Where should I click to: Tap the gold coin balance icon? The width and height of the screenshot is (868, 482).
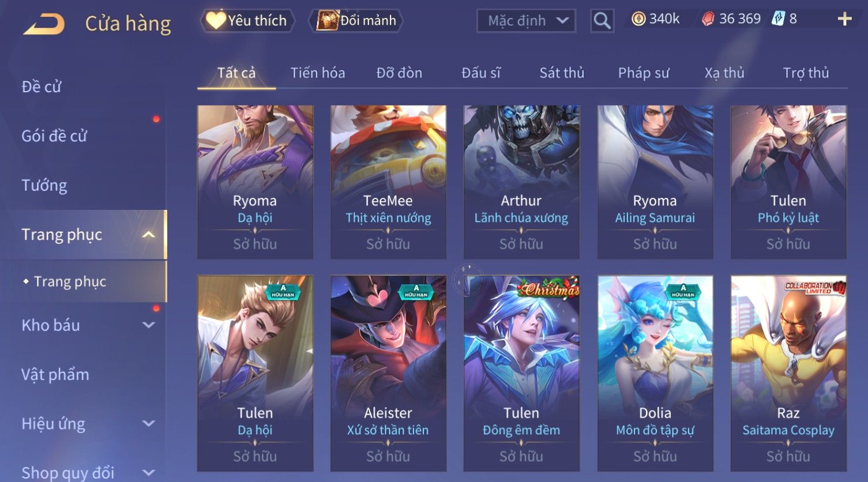pos(638,19)
